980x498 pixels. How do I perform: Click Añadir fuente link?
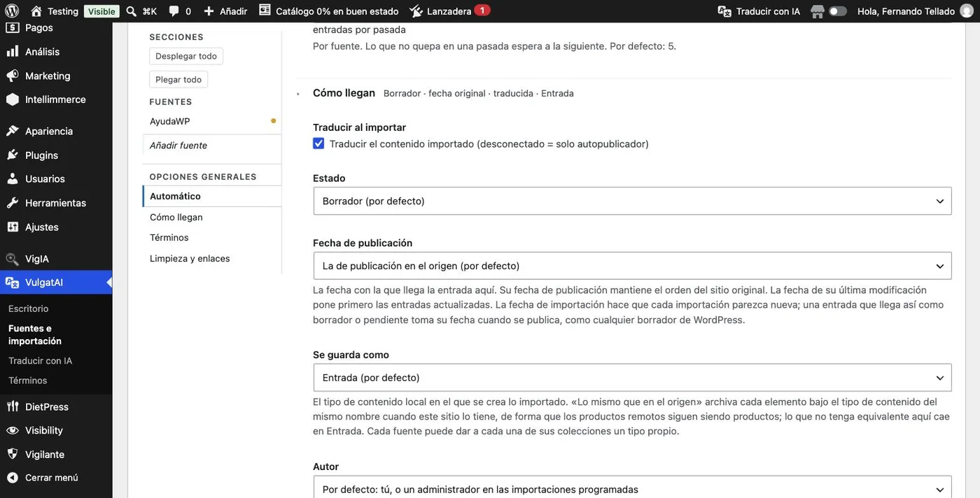(178, 145)
